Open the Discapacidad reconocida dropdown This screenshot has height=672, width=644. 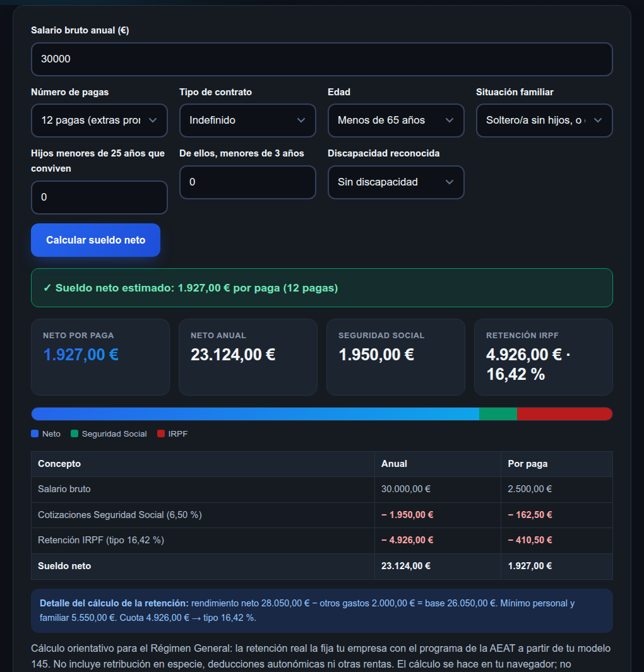click(396, 182)
